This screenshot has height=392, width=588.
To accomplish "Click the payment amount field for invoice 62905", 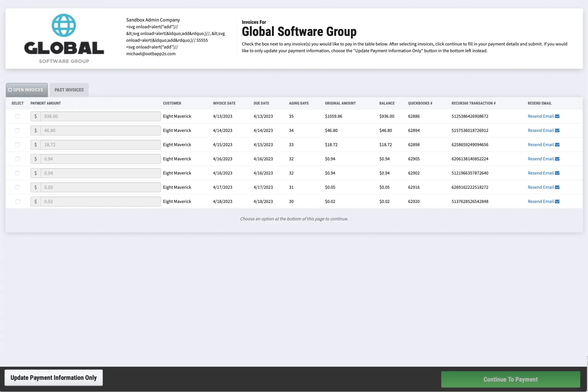I will (101, 159).
